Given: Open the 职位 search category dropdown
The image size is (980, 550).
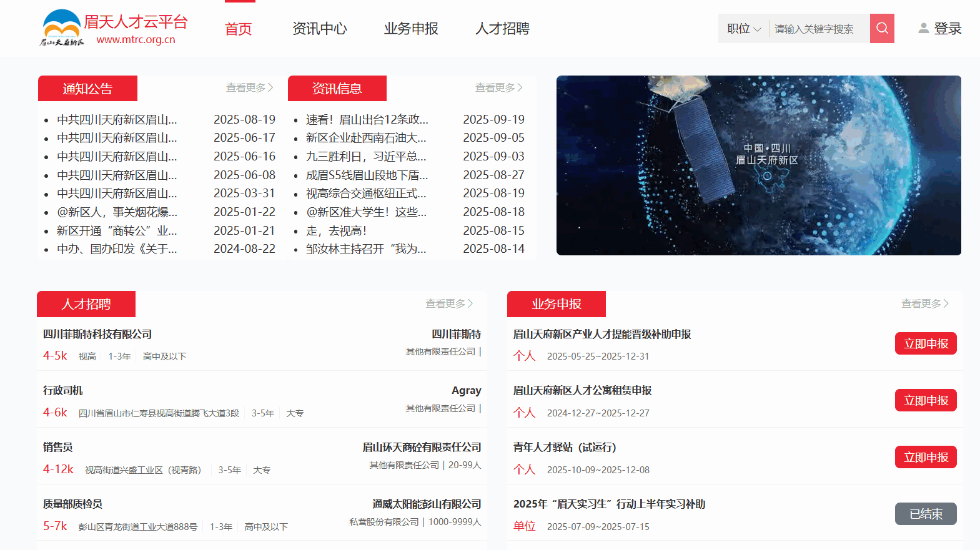Looking at the screenshot, I should point(743,29).
